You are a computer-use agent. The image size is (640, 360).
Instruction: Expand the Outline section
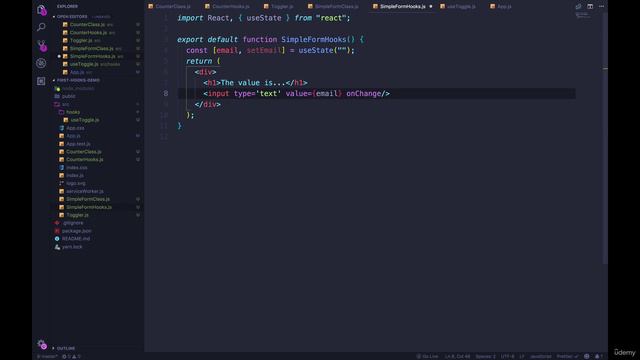(66, 348)
